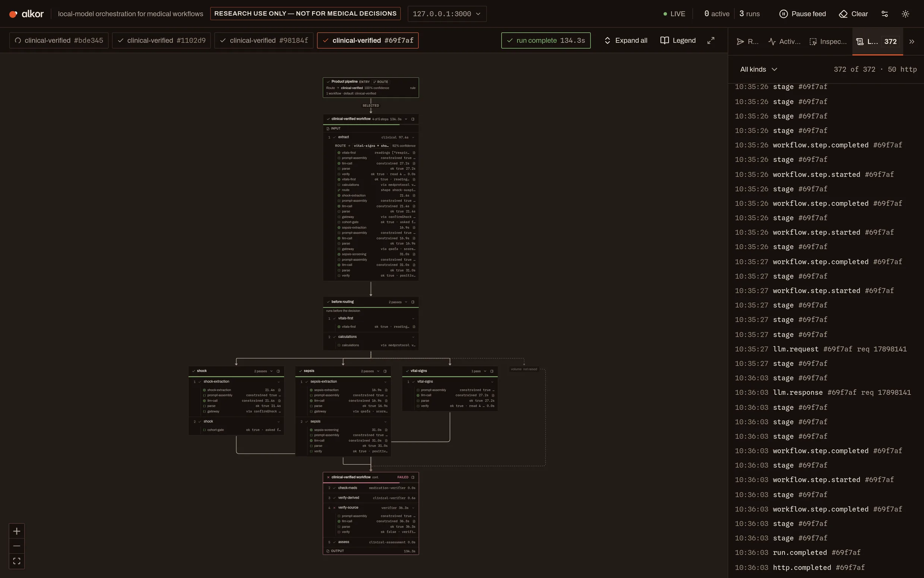The image size is (924, 578).
Task: Open the 127.0.0.1:3000 host dropdown
Action: [x=447, y=14]
